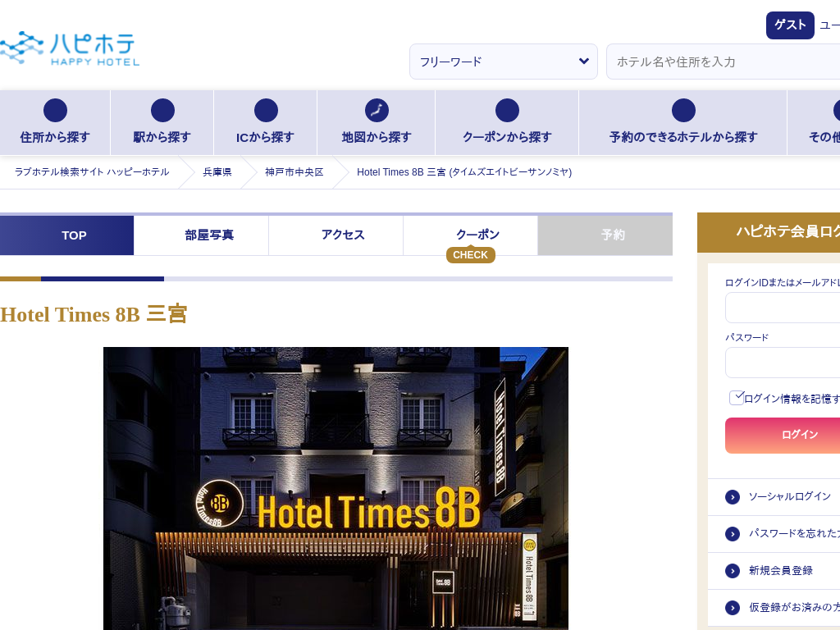Focus the ホテル名や住所を入力 search field
This screenshot has height=630, width=840.
pos(724,62)
